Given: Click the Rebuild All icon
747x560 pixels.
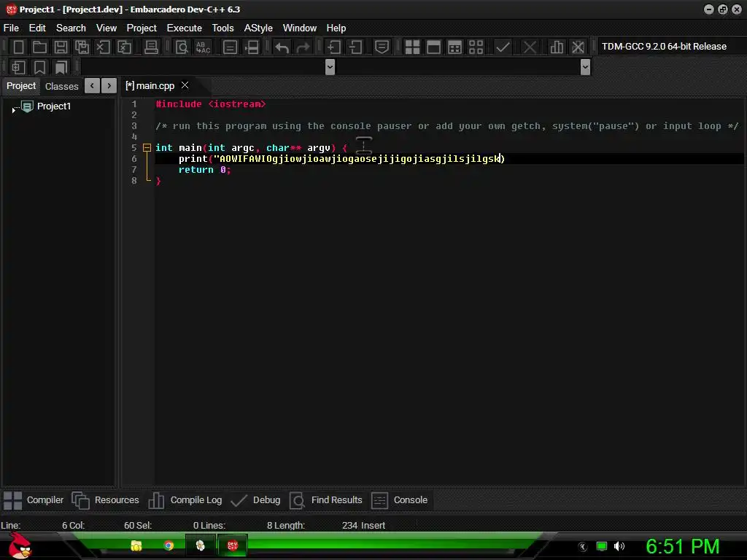Looking at the screenshot, I should (476, 47).
